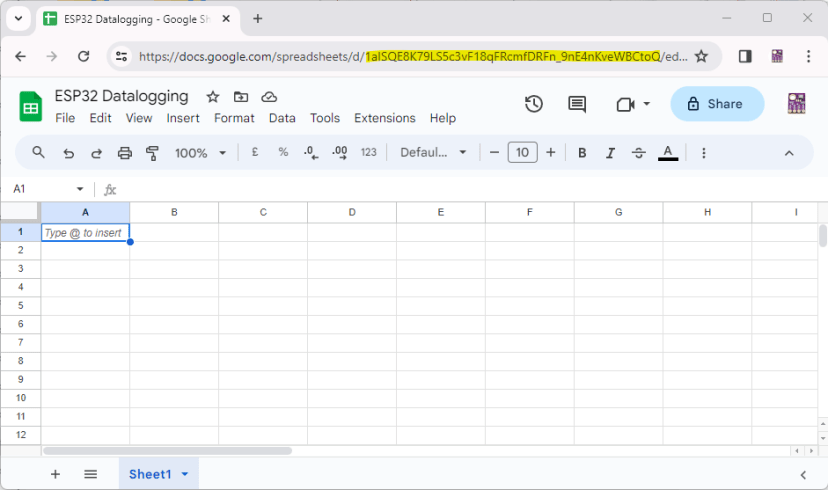Open the toolbar more options menu
The height and width of the screenshot is (490, 828).
point(703,153)
